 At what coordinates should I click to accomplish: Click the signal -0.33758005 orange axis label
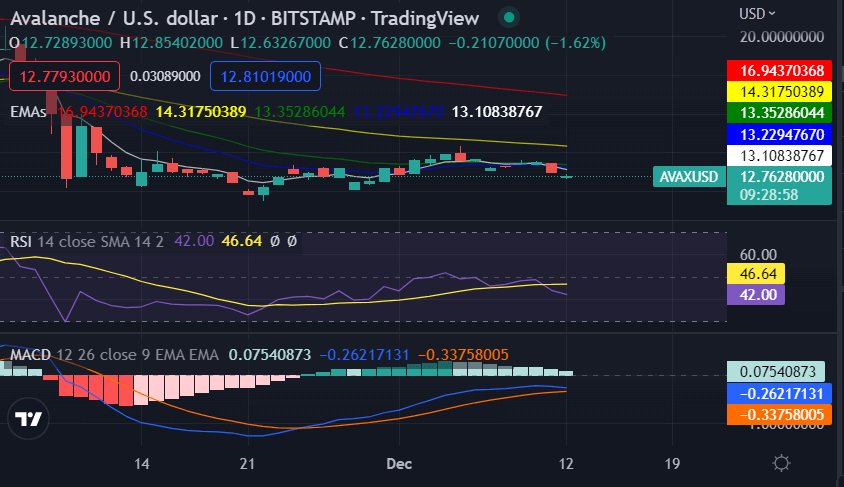coord(779,415)
